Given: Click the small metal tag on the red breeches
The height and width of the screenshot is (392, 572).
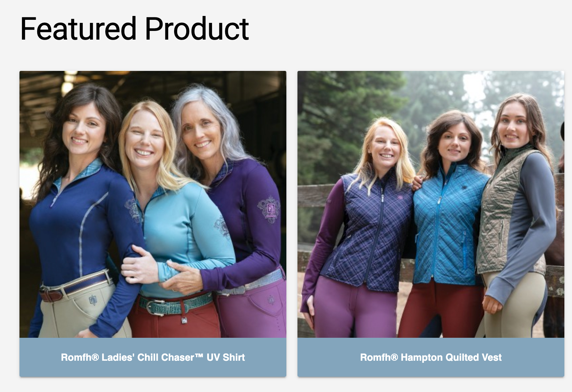Looking at the screenshot, I should (184, 320).
